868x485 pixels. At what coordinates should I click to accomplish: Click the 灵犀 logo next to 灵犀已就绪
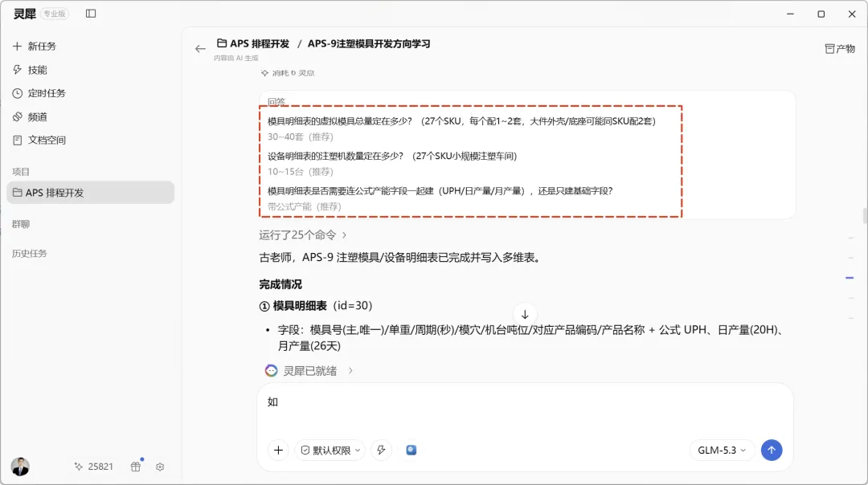271,370
